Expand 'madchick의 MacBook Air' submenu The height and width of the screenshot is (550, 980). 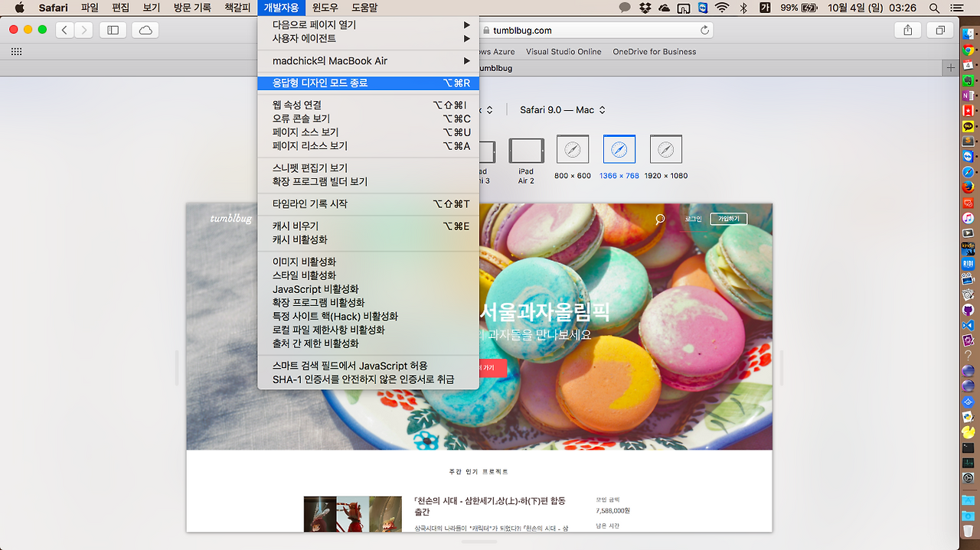(368, 60)
